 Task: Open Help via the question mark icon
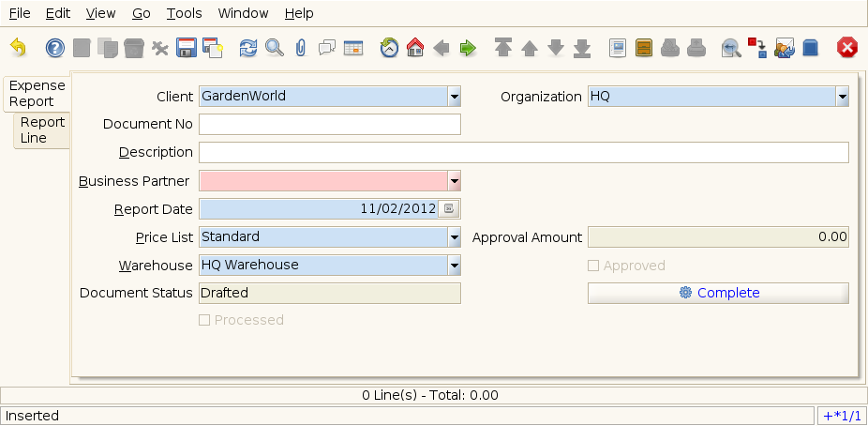pyautogui.click(x=55, y=47)
